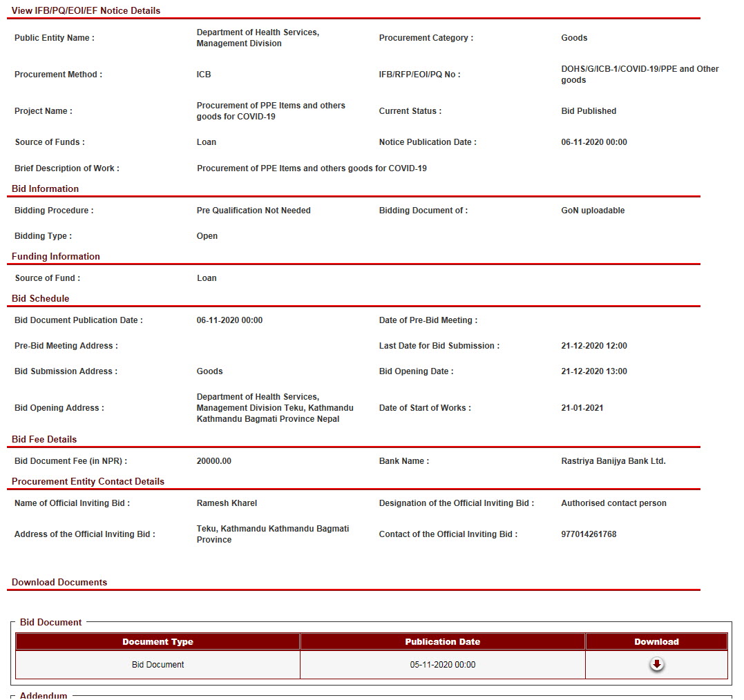
Task: Click the contact number 977014261768
Action: (589, 534)
